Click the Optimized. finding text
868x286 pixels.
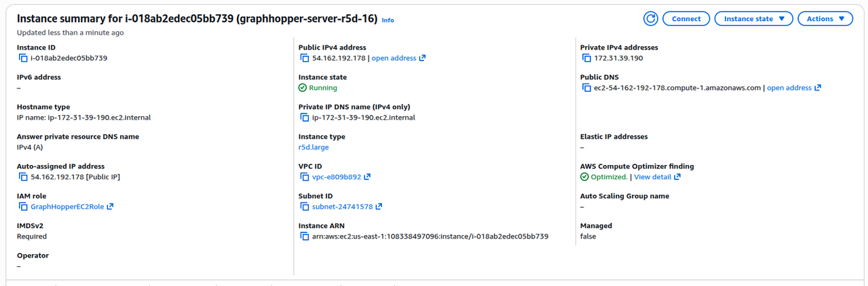pos(609,177)
